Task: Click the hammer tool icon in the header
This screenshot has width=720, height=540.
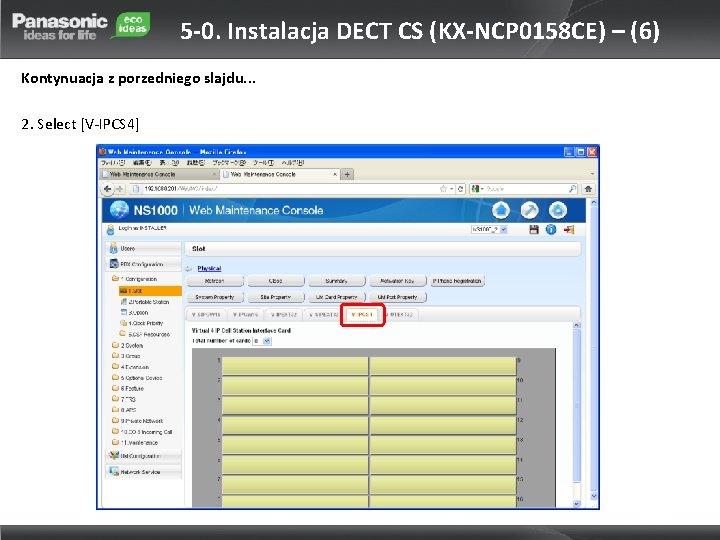Action: click(529, 211)
